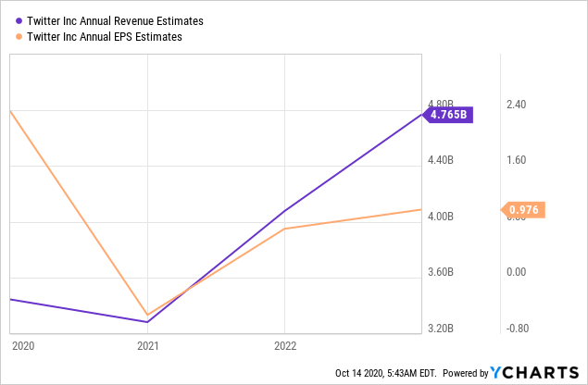Click the 4.40B revenue axis tick

click(x=441, y=160)
